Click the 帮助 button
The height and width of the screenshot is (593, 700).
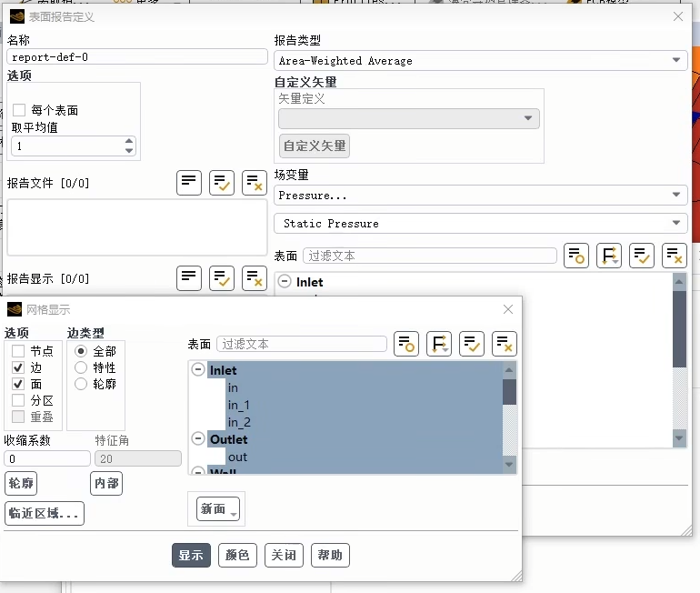(x=330, y=555)
